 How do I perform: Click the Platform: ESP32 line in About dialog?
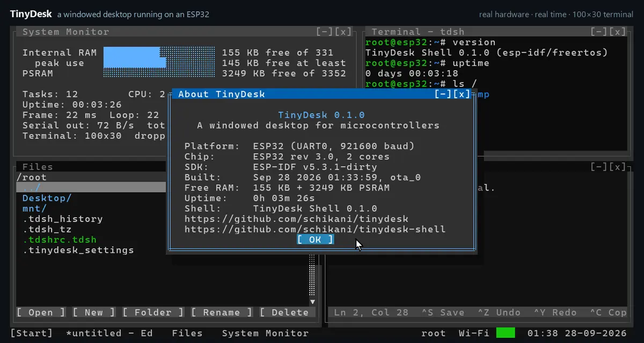pyautogui.click(x=299, y=146)
